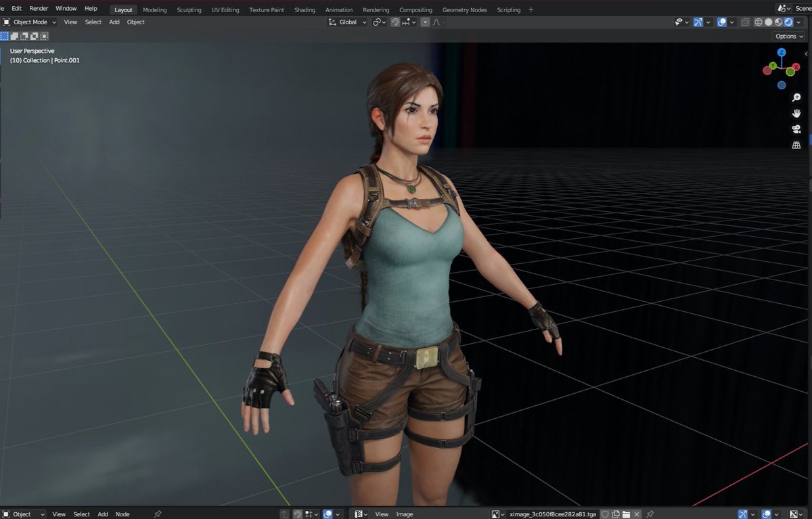Click the proportional editing falloff curve icon

coord(436,22)
